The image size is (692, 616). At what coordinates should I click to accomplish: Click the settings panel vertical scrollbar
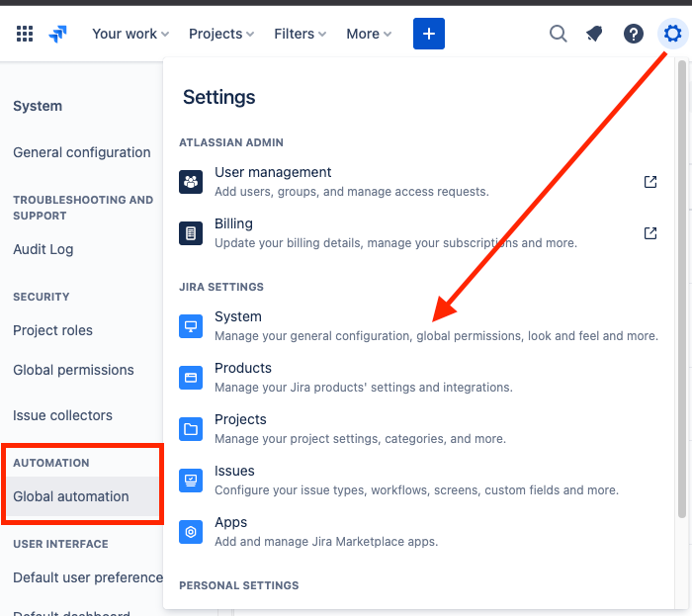[x=682, y=289]
